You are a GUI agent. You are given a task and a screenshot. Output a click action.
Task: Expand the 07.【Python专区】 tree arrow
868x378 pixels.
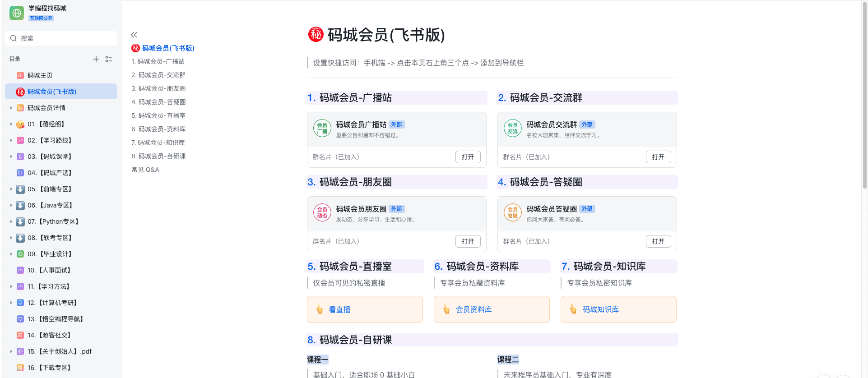pyautogui.click(x=11, y=221)
